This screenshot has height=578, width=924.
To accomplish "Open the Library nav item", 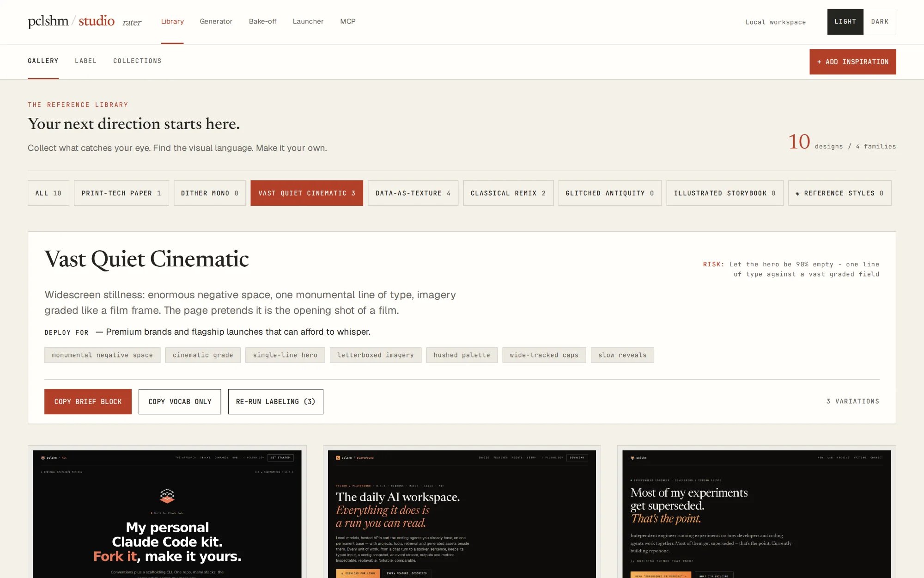I will 172,21.
